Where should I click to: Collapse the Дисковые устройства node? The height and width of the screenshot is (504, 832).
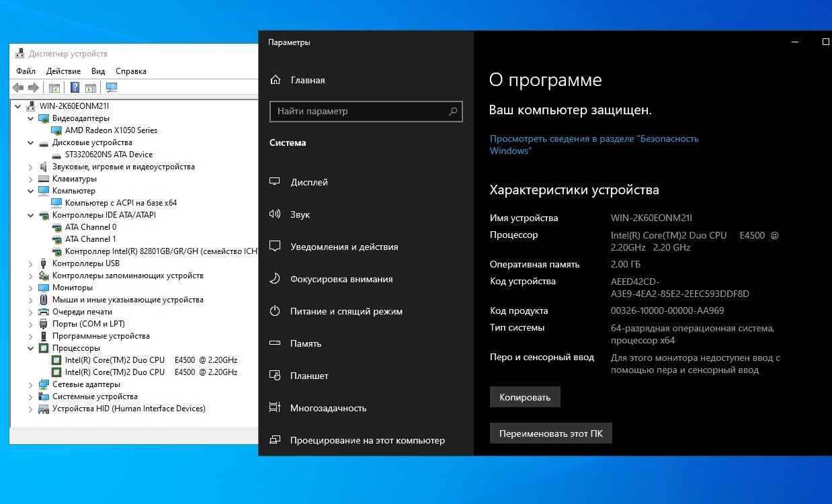[x=31, y=142]
